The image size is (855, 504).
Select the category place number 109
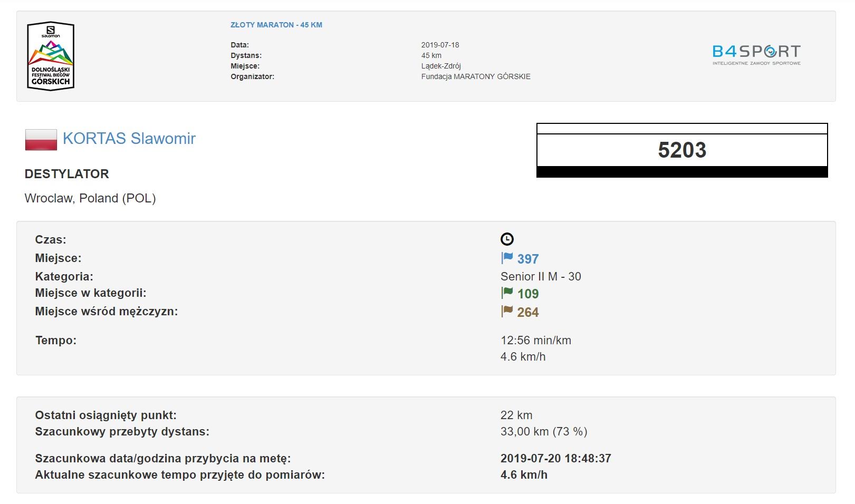(528, 294)
